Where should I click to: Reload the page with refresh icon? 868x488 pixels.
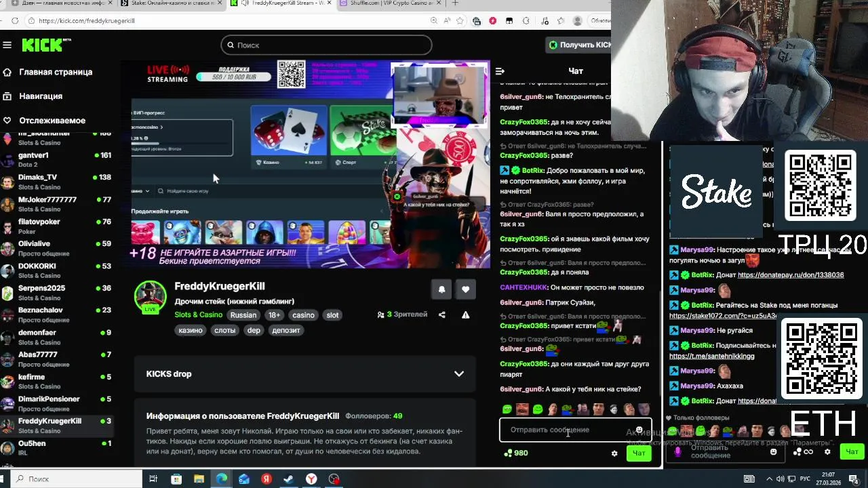[x=15, y=21]
